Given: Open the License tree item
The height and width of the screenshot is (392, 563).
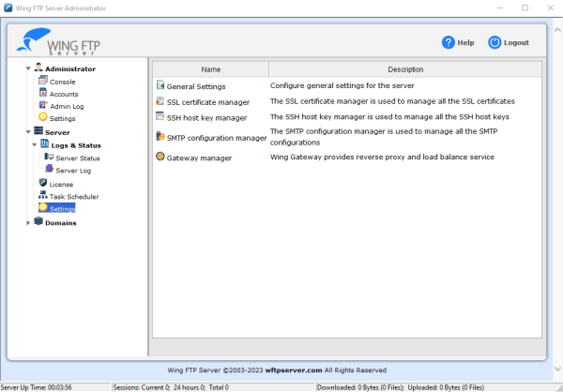Looking at the screenshot, I should pyautogui.click(x=61, y=185).
